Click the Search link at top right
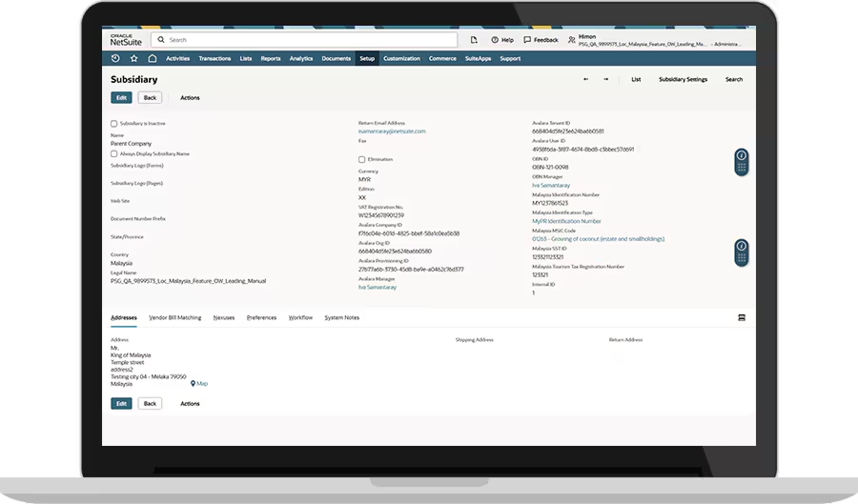This screenshot has height=504, width=858. 734,79
